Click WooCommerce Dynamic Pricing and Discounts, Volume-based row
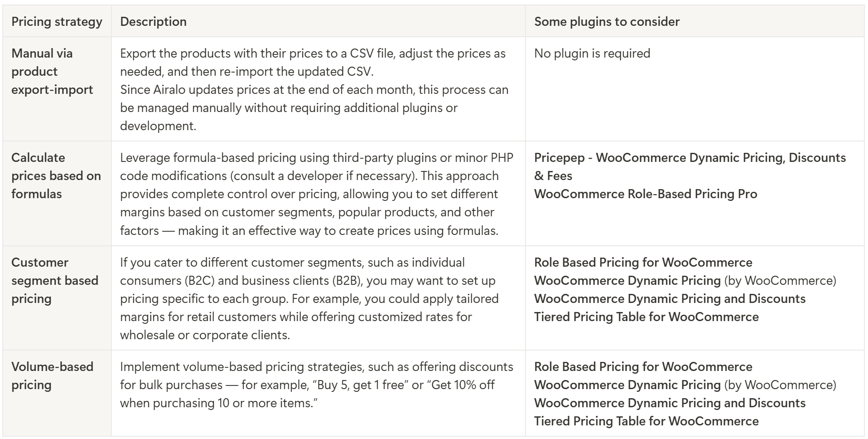This screenshot has height=439, width=868. click(670, 403)
